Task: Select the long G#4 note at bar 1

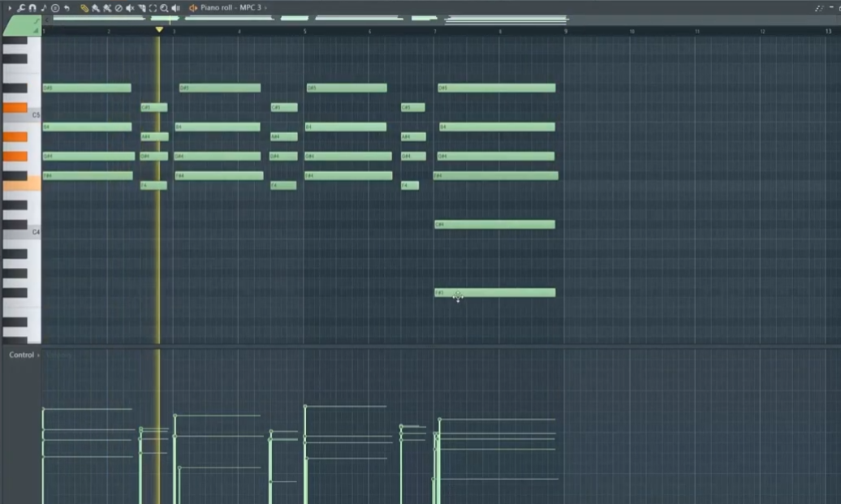Action: (89, 156)
